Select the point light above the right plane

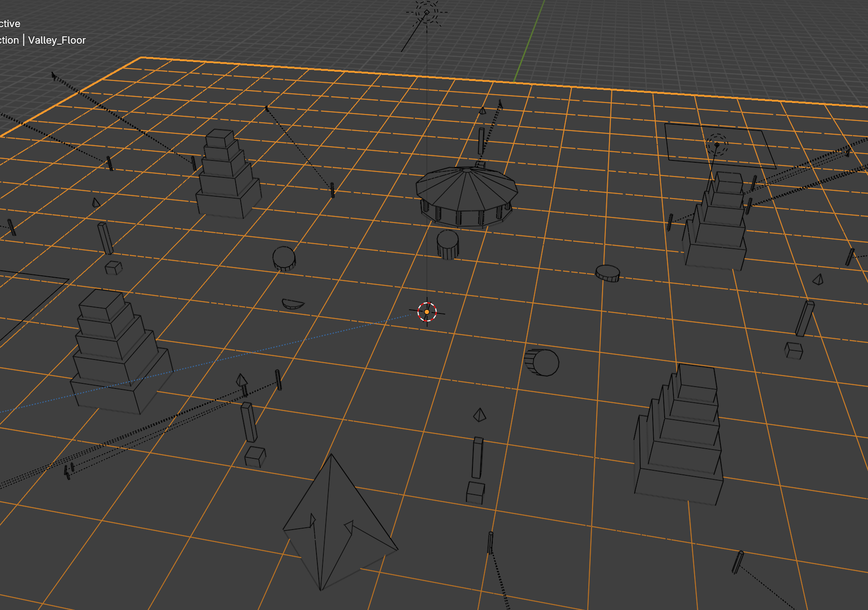[x=717, y=145]
